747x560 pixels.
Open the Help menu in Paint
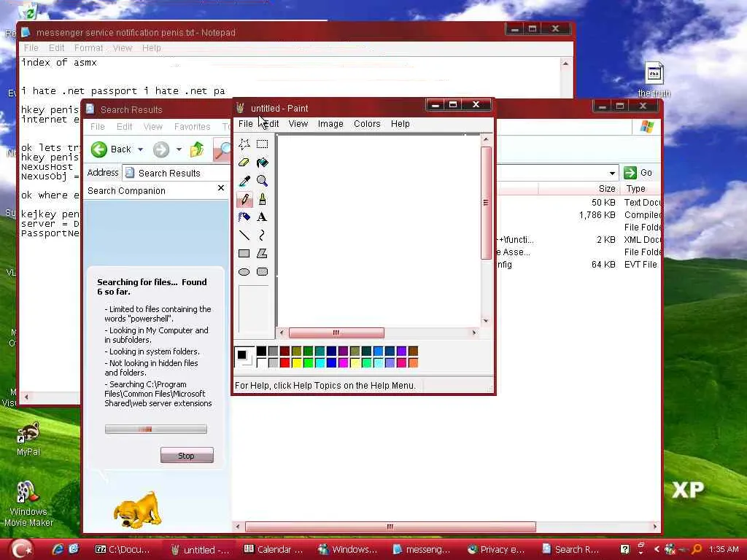point(400,124)
